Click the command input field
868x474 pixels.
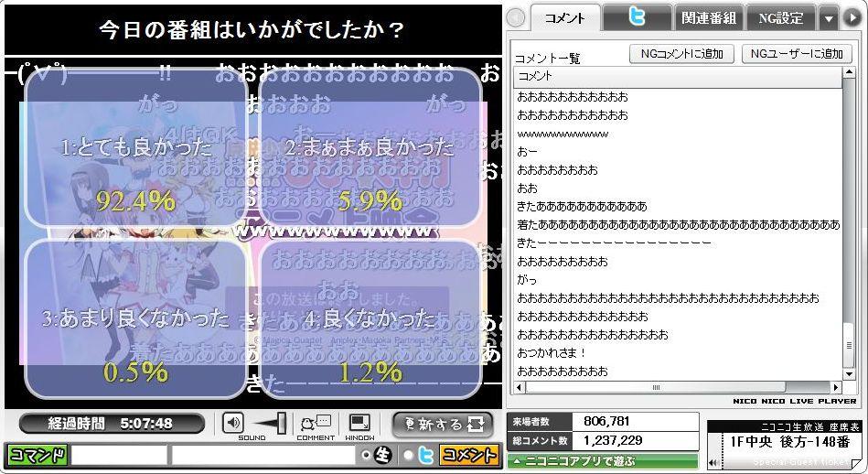point(119,455)
